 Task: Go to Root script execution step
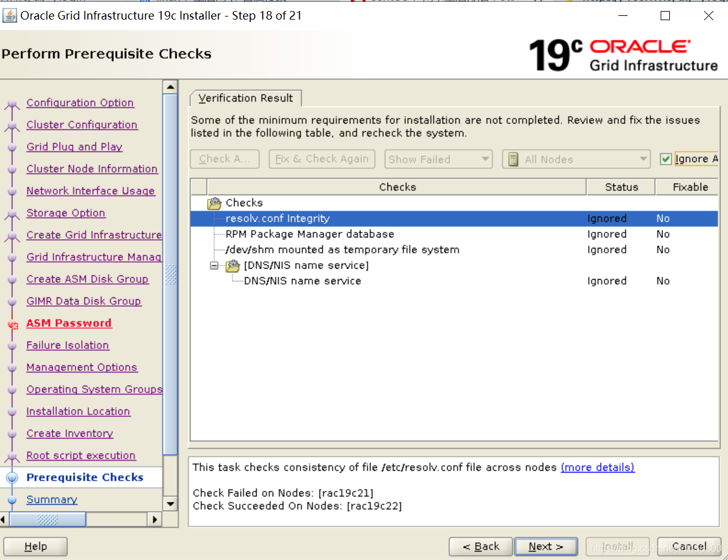coord(81,455)
